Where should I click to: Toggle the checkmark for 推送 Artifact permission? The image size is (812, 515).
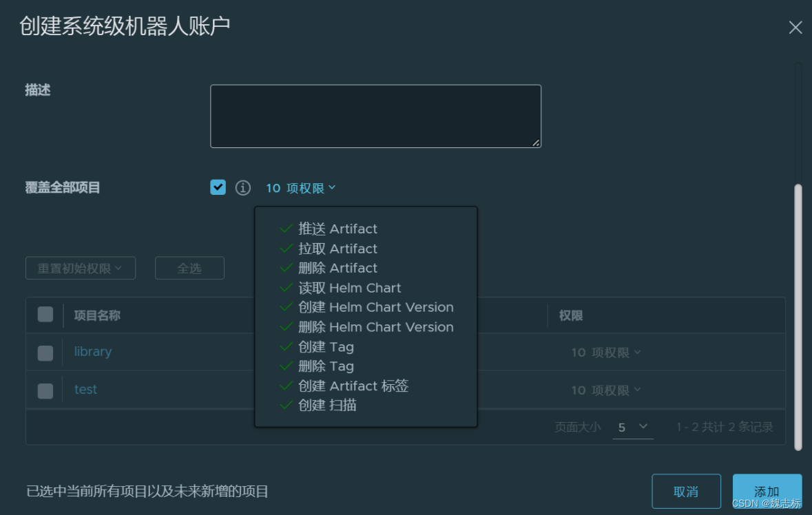coord(286,229)
